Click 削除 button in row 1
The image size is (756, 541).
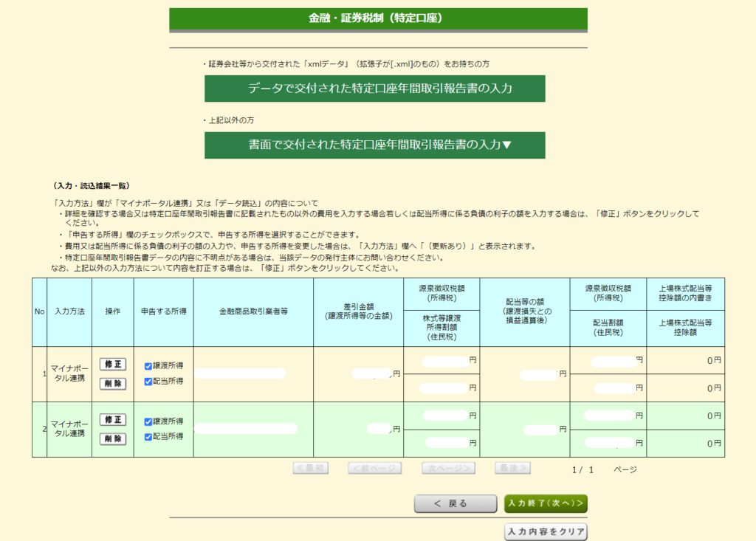coord(113,383)
